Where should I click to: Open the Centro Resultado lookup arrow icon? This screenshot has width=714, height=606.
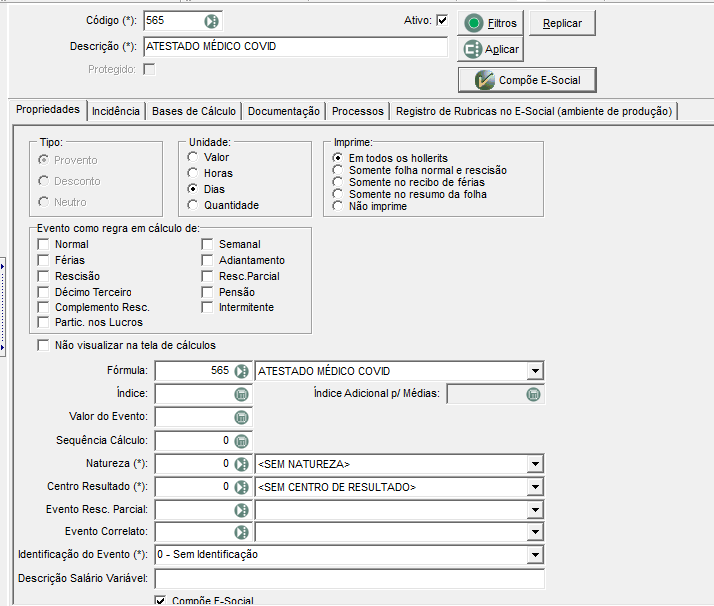tap(241, 487)
